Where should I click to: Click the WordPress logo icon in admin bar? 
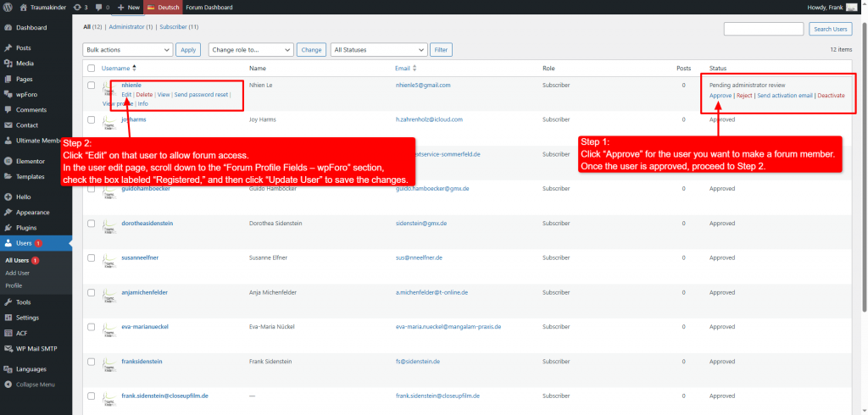click(x=8, y=7)
